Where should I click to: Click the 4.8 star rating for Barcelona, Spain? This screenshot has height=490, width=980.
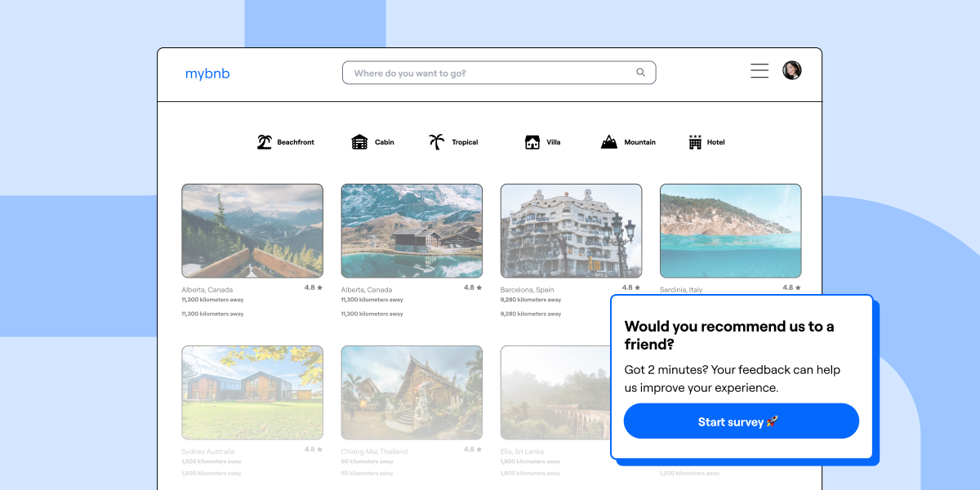coord(631,287)
